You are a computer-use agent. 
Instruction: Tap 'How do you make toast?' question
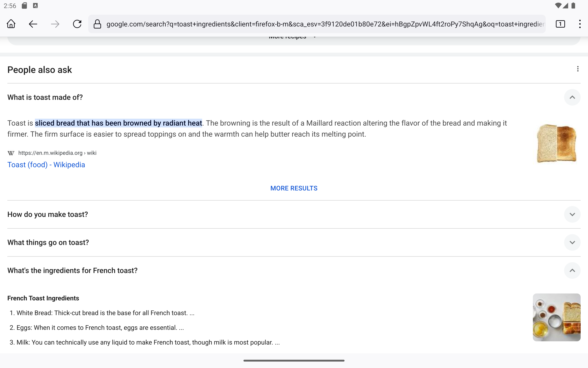(48, 214)
